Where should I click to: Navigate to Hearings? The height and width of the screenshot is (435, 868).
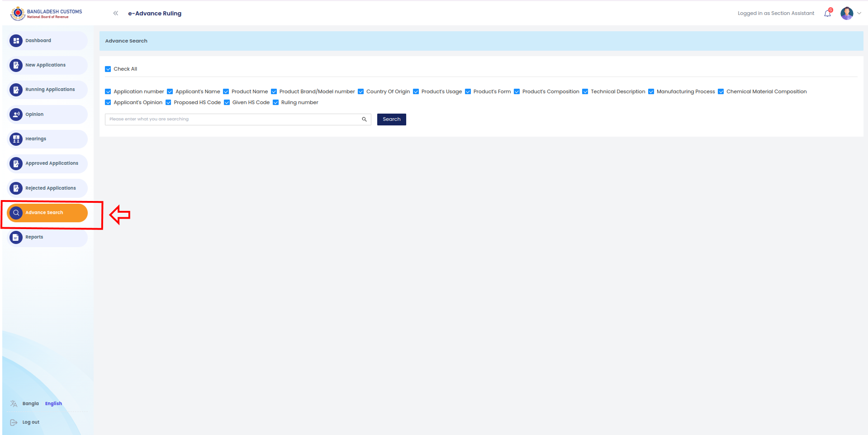(47, 139)
